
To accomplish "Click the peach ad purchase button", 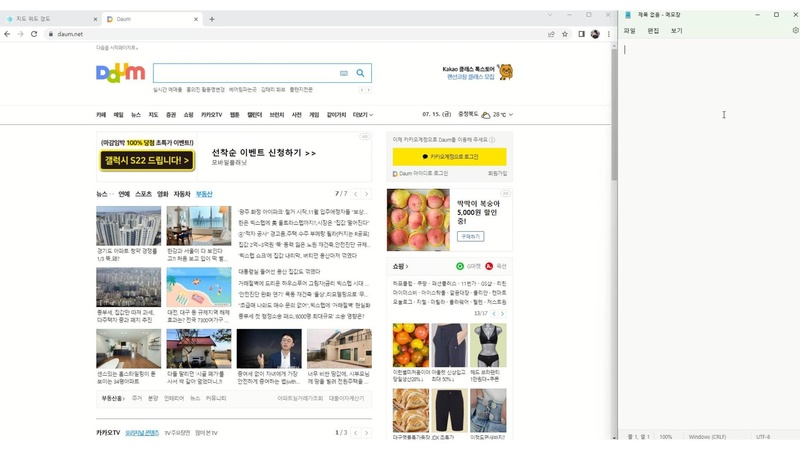I will 470,236.
